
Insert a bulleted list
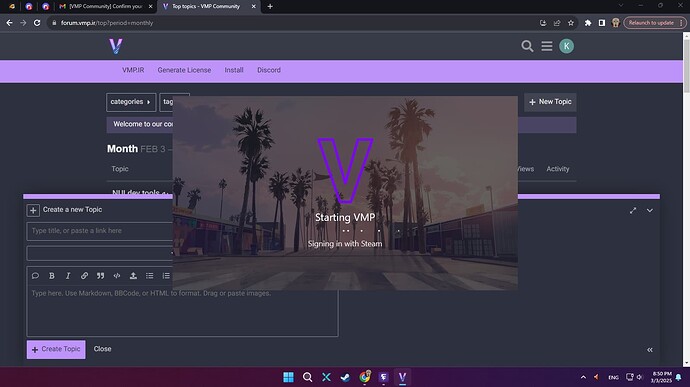pos(150,276)
